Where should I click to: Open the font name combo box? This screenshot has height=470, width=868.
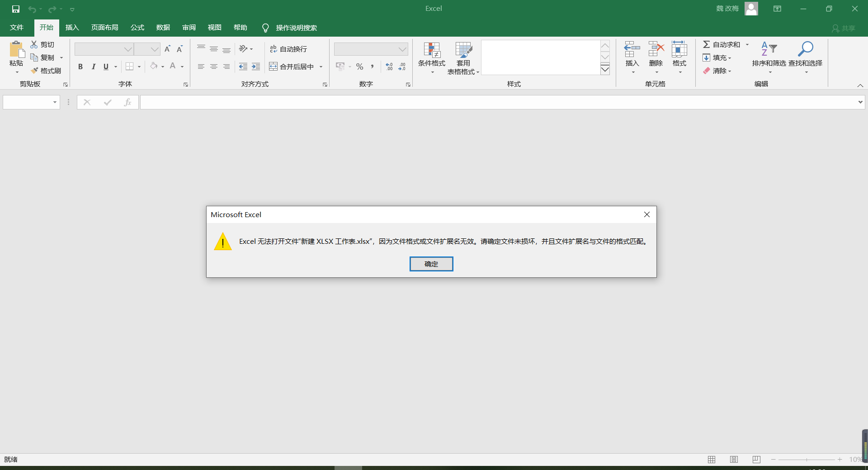point(104,49)
